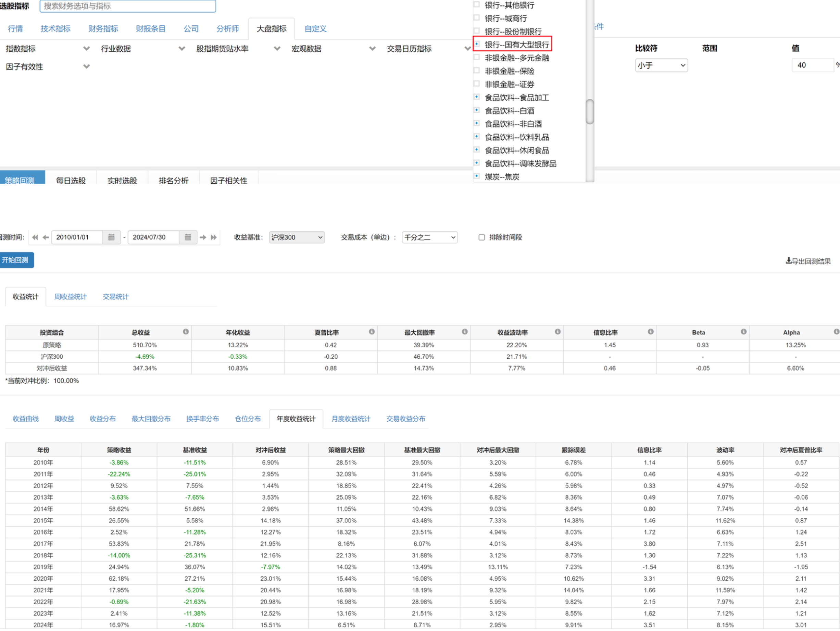Viewport: 840px width, 631px height.
Task: Click info icon beside 总收益 header
Action: 186,332
